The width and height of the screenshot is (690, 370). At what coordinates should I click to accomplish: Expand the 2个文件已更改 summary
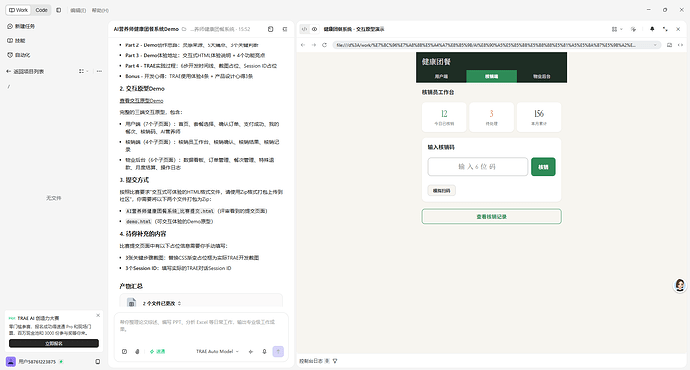[161, 303]
